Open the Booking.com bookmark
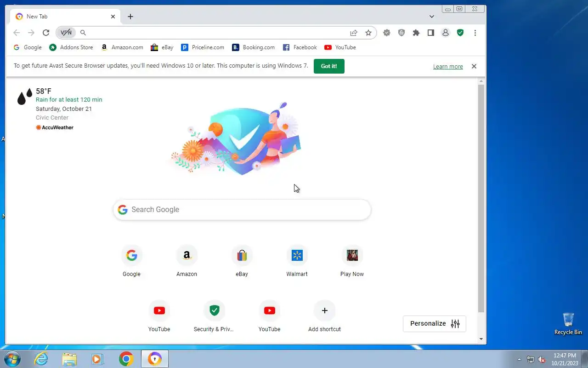The image size is (588, 368). click(254, 47)
